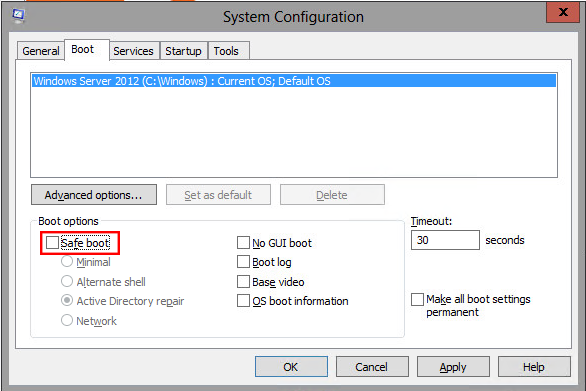Click the Timeout seconds input field
Viewport: 586px width, 391px height.
coord(445,240)
